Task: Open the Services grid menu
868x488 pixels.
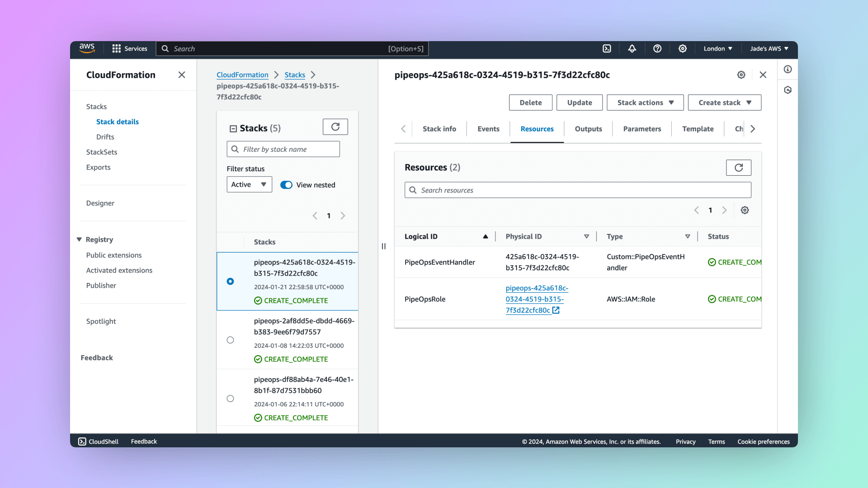Action: click(x=129, y=48)
